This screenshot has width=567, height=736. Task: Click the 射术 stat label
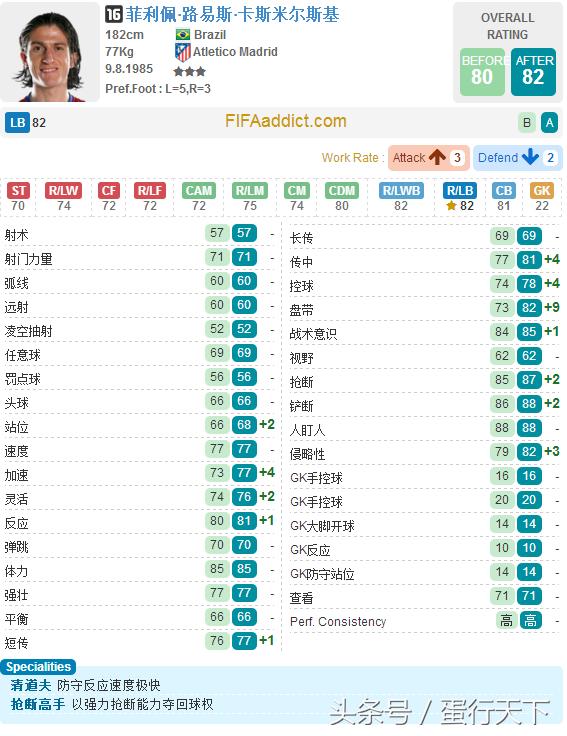16,235
